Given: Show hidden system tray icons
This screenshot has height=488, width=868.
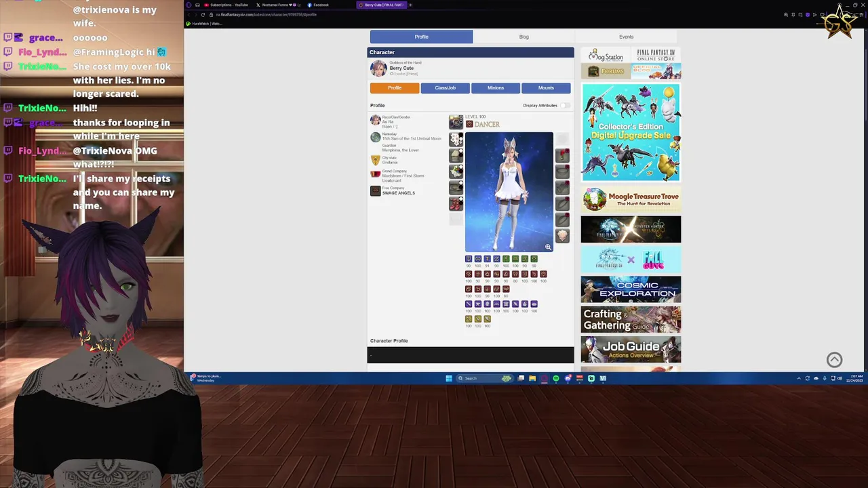Looking at the screenshot, I should point(798,378).
